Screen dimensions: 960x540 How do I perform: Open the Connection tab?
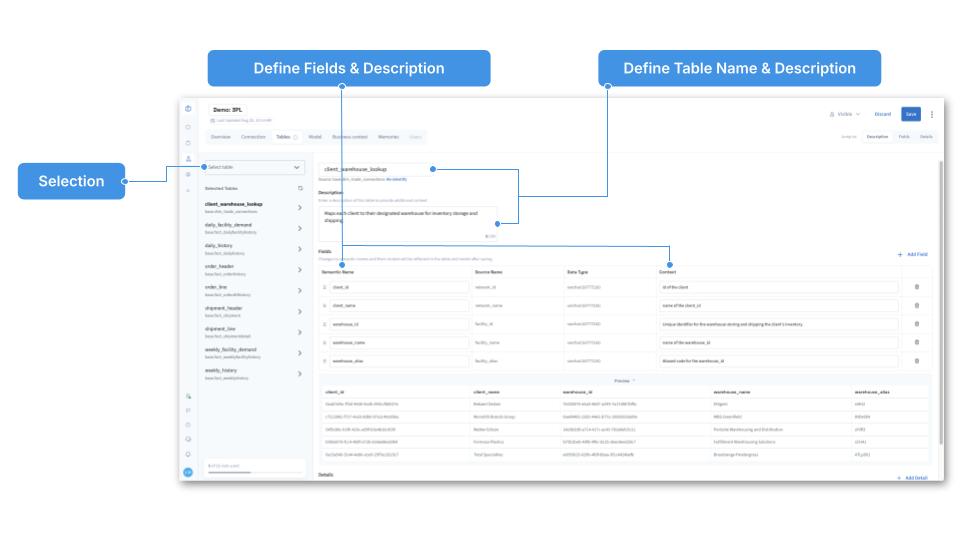click(x=253, y=136)
